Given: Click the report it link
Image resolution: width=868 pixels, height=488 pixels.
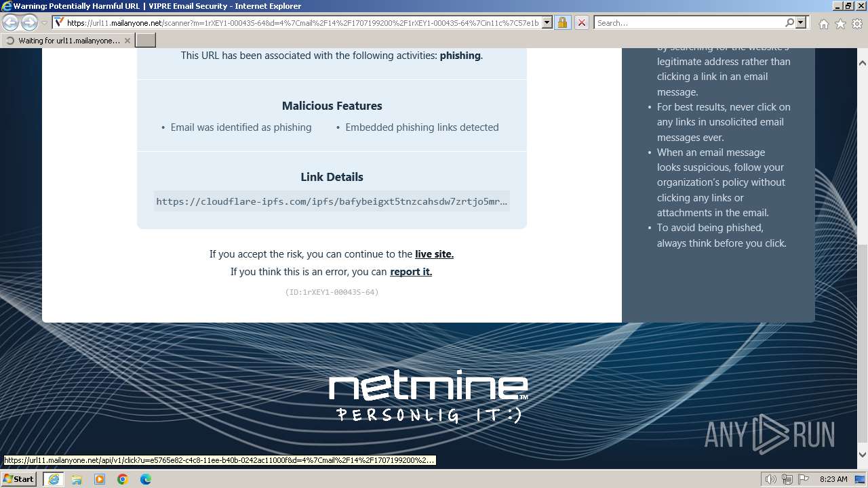Looking at the screenshot, I should point(411,272).
